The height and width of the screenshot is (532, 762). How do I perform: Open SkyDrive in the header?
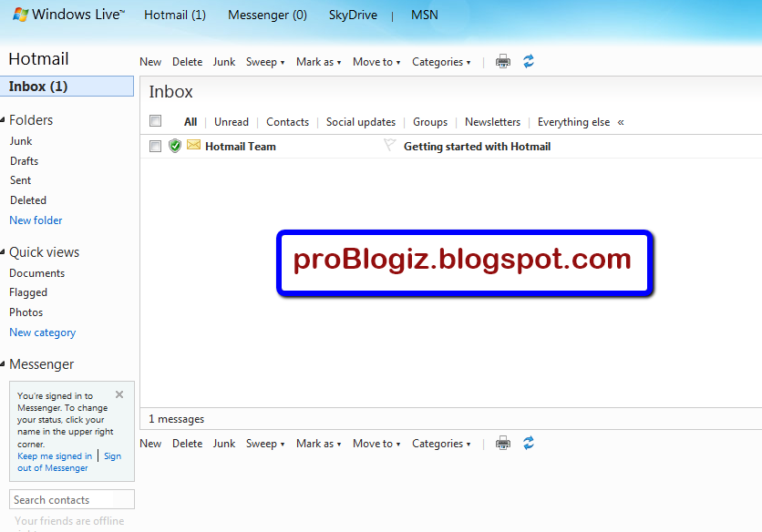(353, 15)
